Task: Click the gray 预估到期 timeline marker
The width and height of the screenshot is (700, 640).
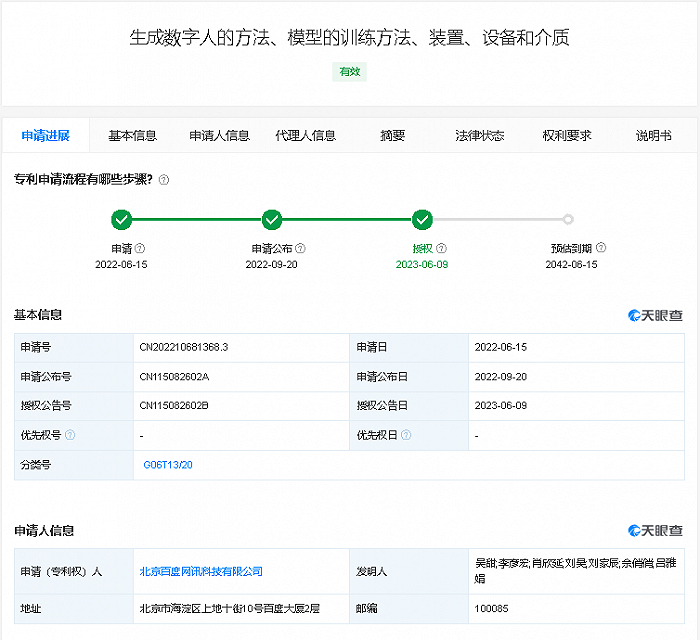Action: [568, 220]
